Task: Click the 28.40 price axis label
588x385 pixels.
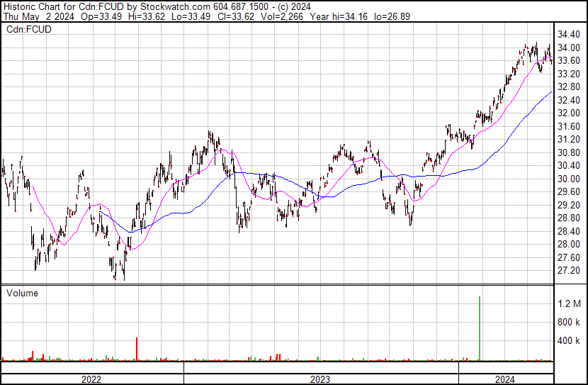Action: coord(569,231)
